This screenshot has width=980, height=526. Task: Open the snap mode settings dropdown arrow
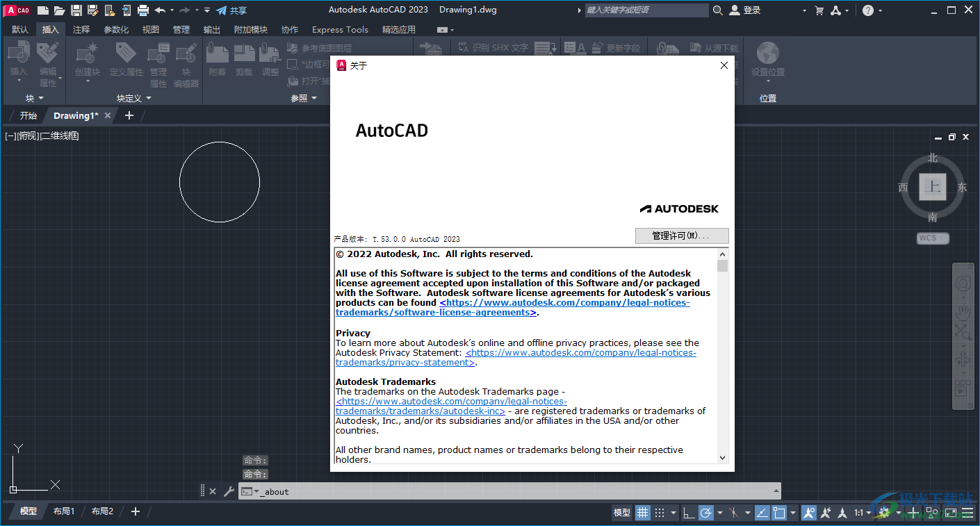[672, 513]
